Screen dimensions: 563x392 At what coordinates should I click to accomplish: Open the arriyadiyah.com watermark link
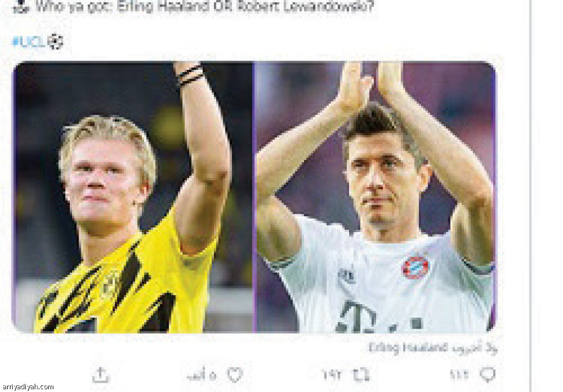click(x=27, y=387)
